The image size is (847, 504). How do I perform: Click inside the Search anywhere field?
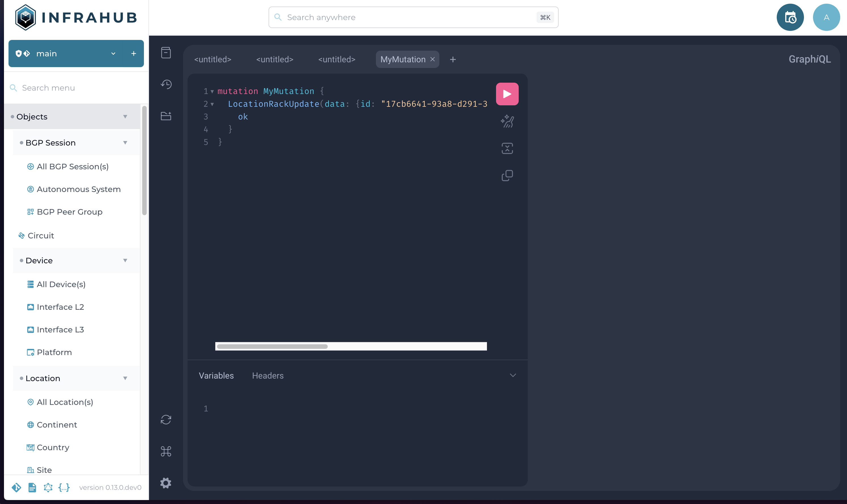[391, 17]
